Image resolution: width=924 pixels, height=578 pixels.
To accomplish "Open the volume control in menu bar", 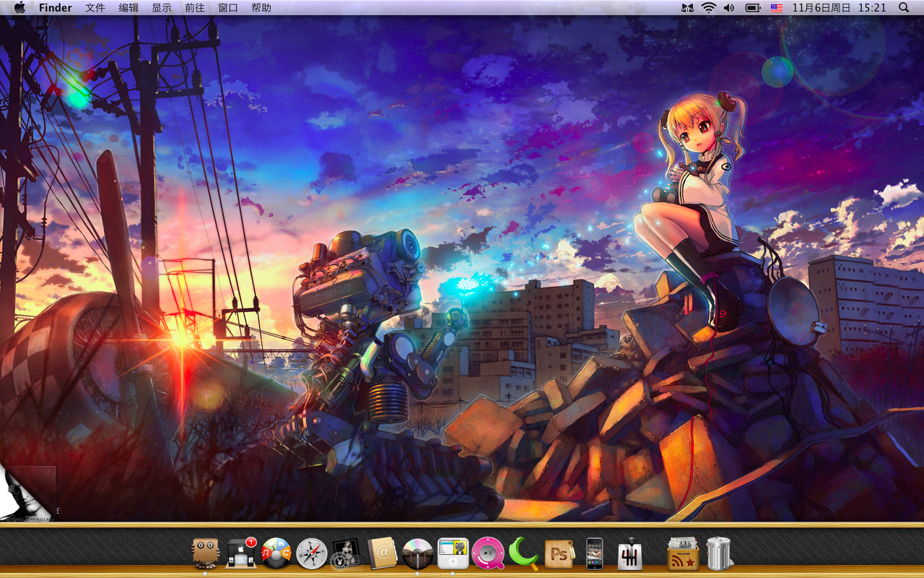I will tap(729, 7).
